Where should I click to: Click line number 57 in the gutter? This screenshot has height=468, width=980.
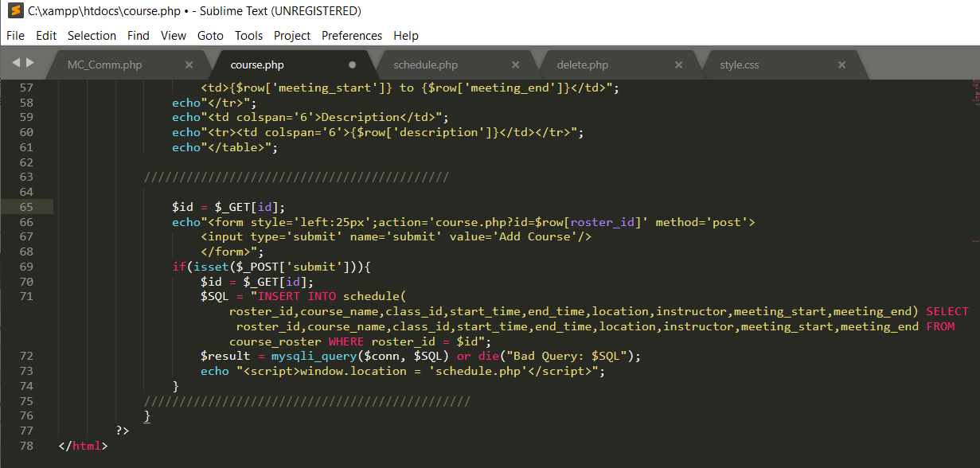tap(25, 88)
